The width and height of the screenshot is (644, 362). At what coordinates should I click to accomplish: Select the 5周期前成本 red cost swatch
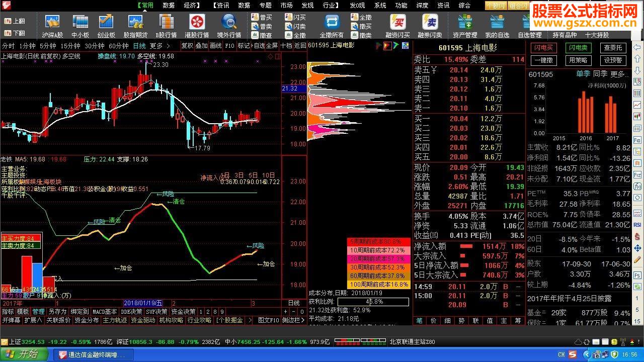(x=378, y=242)
